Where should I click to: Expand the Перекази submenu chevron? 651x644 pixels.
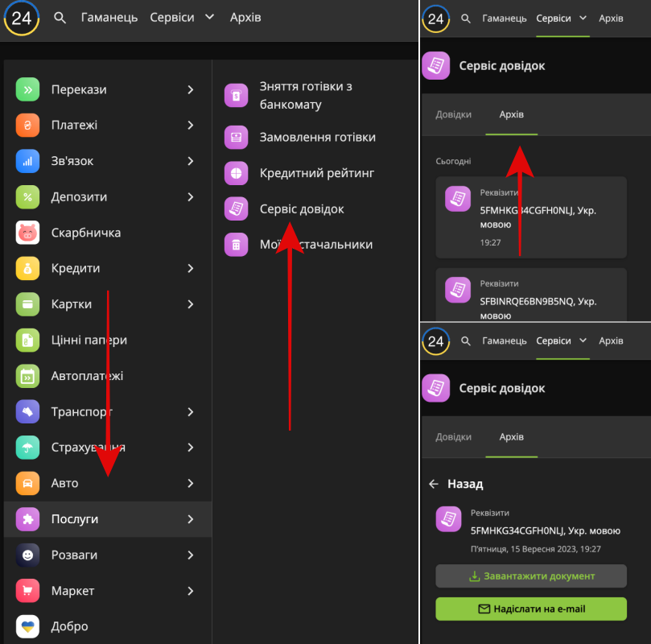click(x=191, y=90)
